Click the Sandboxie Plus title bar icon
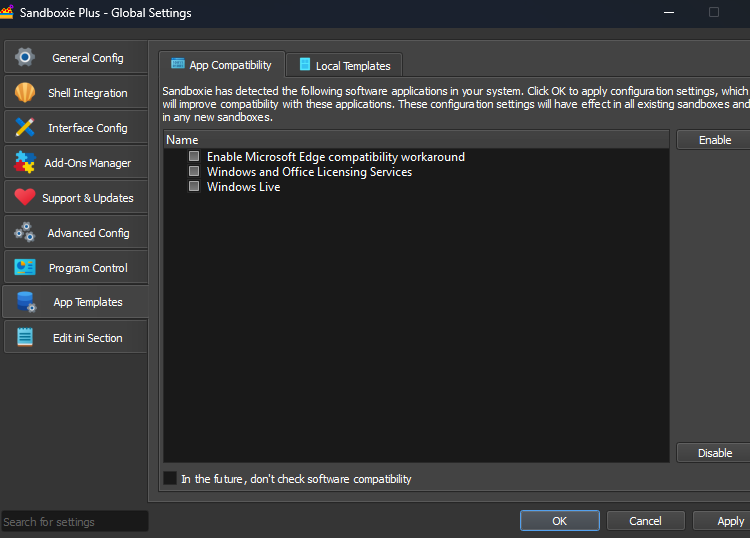Viewport: 750px width, 538px height. 7,12
